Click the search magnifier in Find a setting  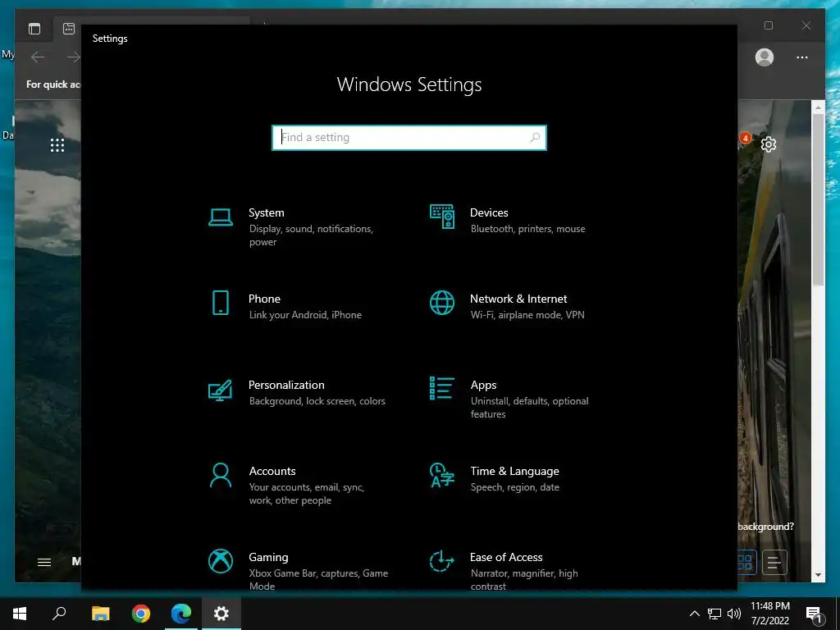(534, 138)
